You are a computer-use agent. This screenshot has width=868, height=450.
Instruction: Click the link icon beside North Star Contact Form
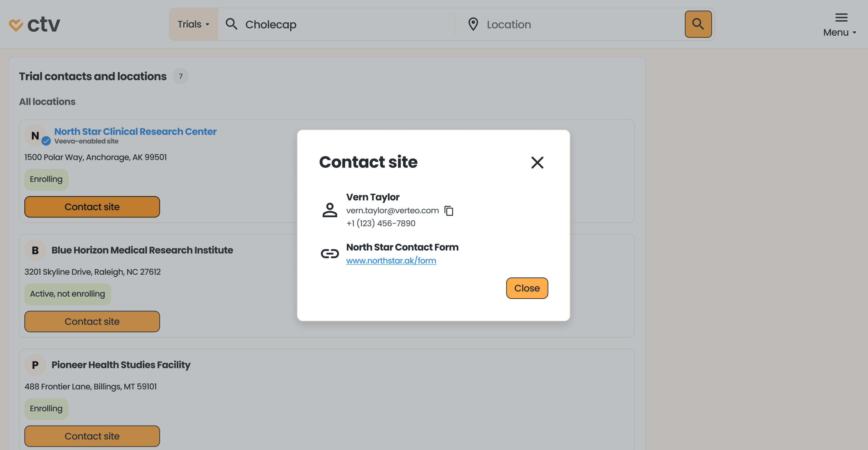point(330,254)
